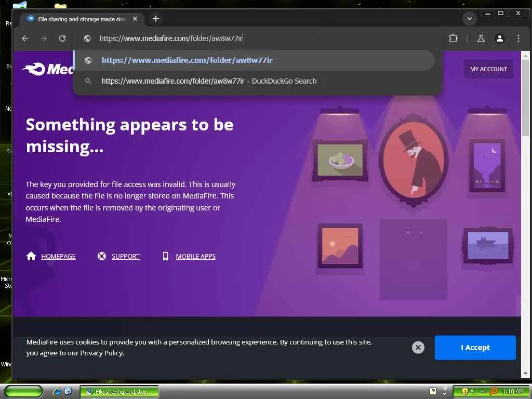Click the second quick launch browser icon

tap(68, 392)
